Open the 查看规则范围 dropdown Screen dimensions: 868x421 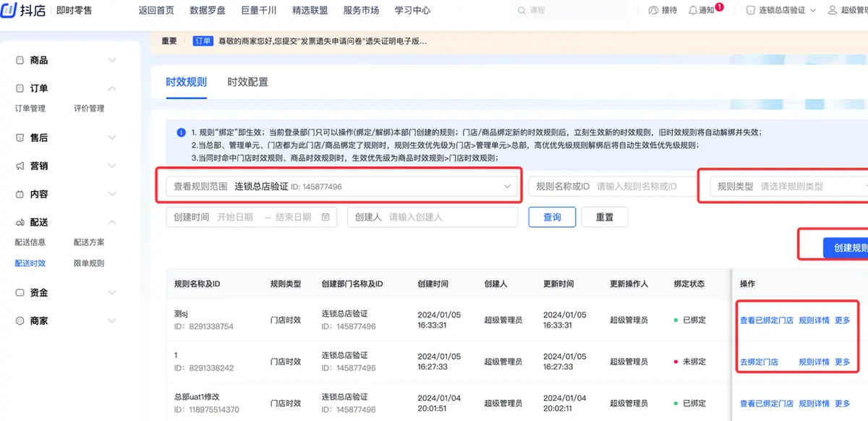pos(342,187)
